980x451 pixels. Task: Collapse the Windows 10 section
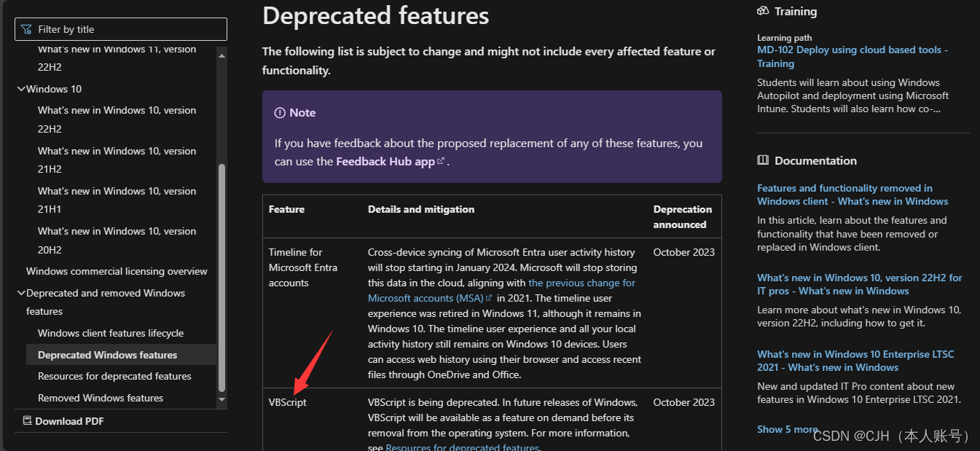pos(21,88)
